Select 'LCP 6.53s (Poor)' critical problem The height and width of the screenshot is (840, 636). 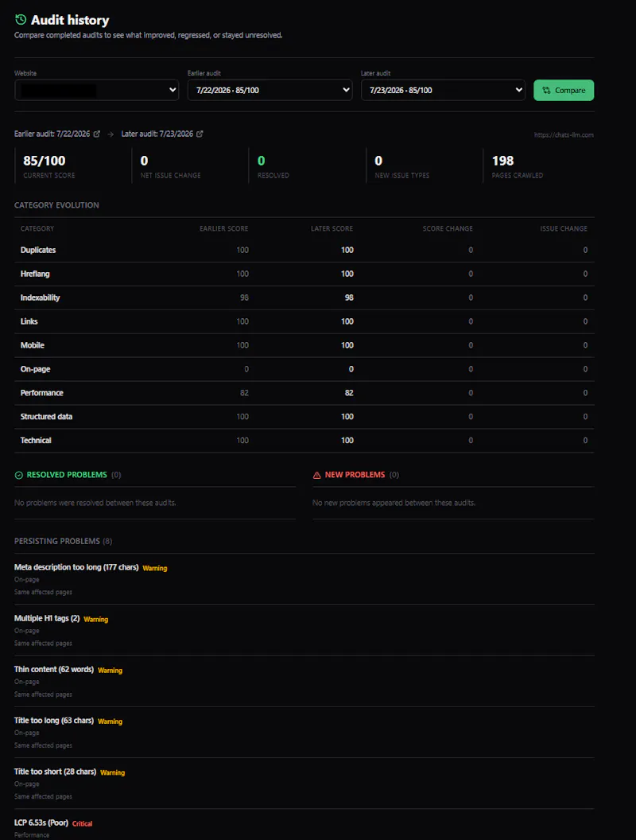[41, 822]
